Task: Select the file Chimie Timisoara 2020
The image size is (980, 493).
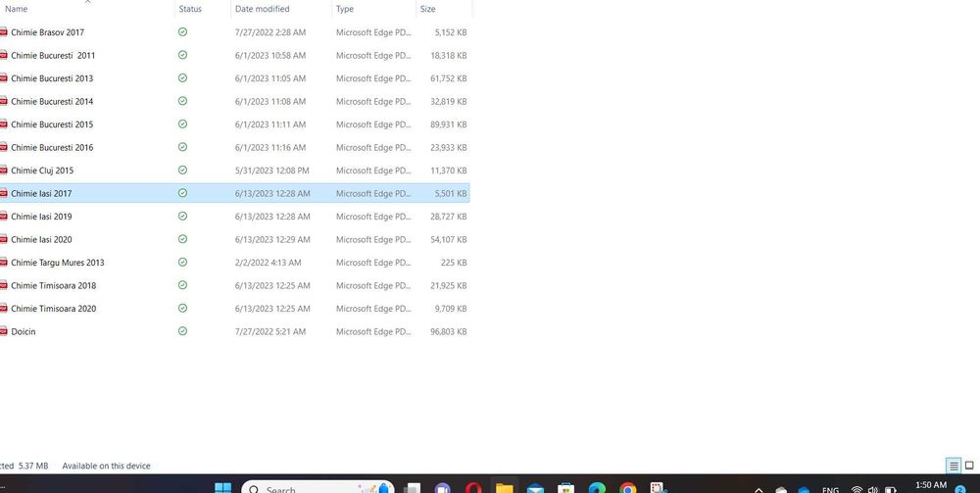Action: click(x=54, y=308)
